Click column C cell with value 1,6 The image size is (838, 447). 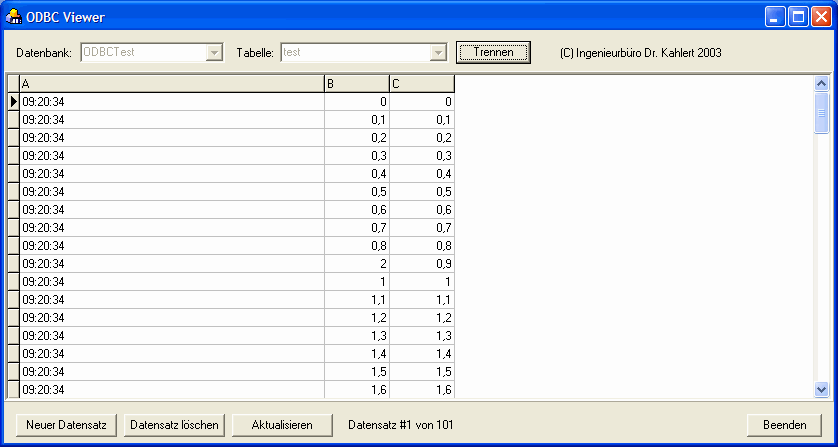(x=422, y=390)
